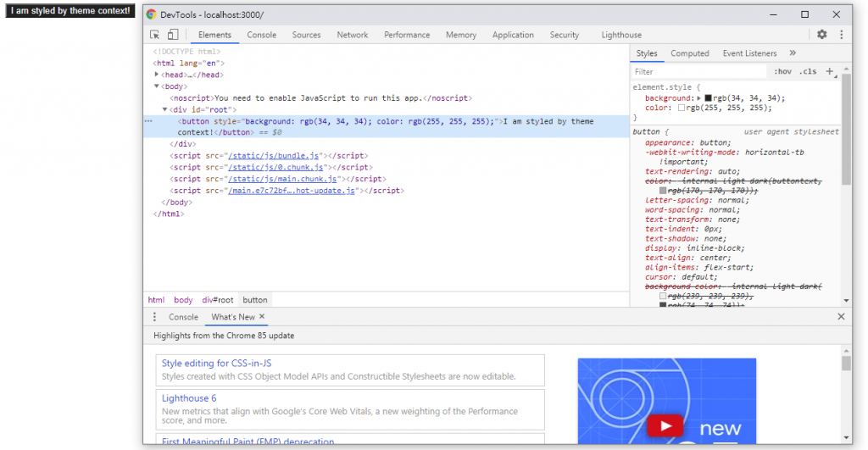Select body in the breadcrumb bar
This screenshot has width=868, height=450.
(183, 299)
